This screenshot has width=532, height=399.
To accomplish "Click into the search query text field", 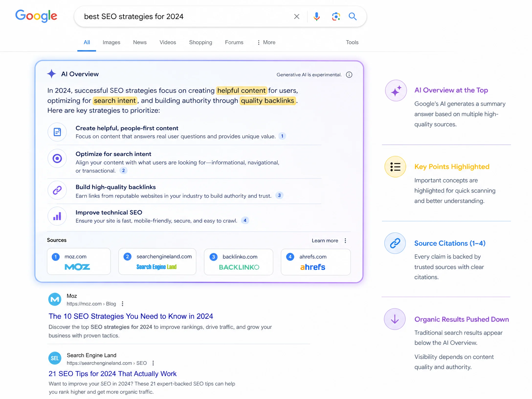I will coord(186,16).
